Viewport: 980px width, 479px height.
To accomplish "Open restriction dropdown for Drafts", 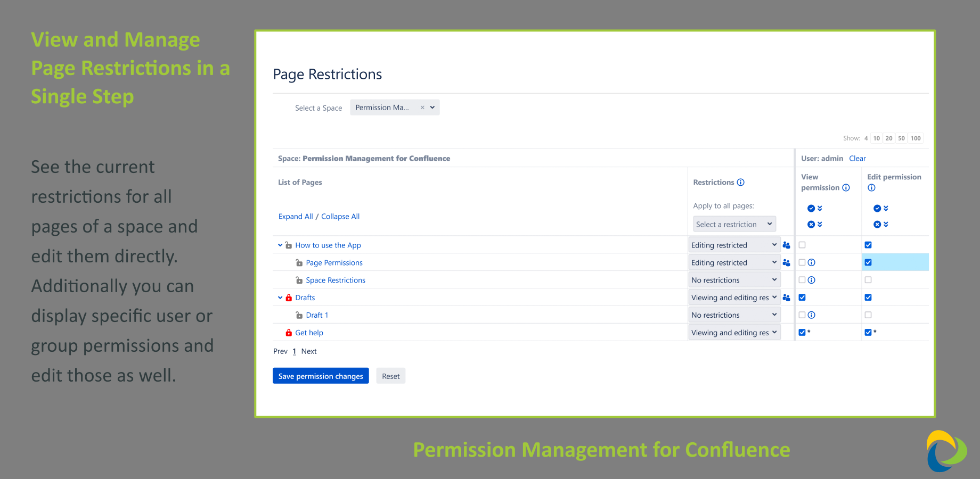I will [x=734, y=298].
